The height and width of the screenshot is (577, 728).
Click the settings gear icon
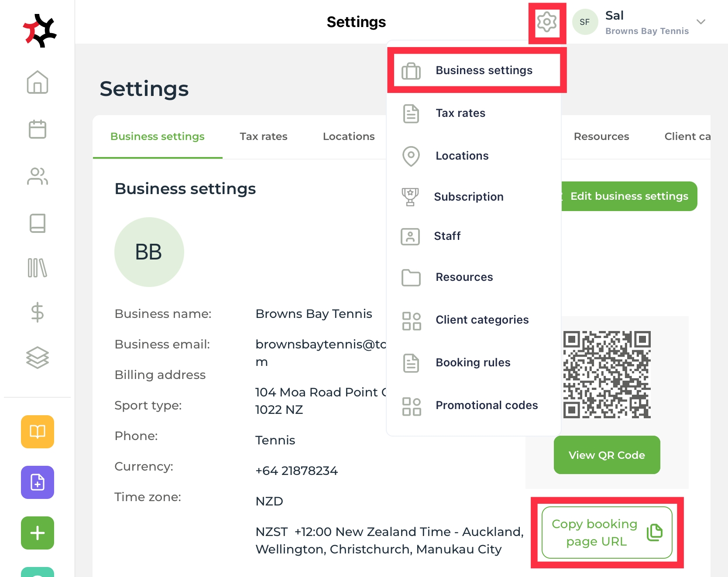pos(547,22)
